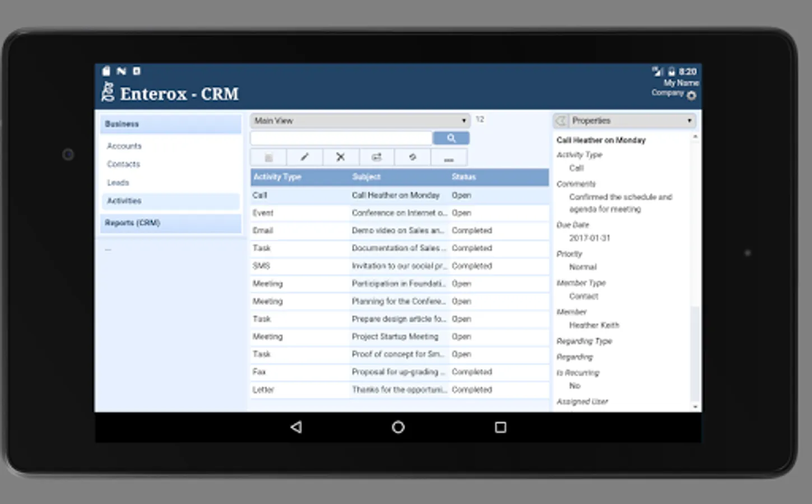Tap the Android home circle button
The height and width of the screenshot is (504, 812).
coord(398,427)
